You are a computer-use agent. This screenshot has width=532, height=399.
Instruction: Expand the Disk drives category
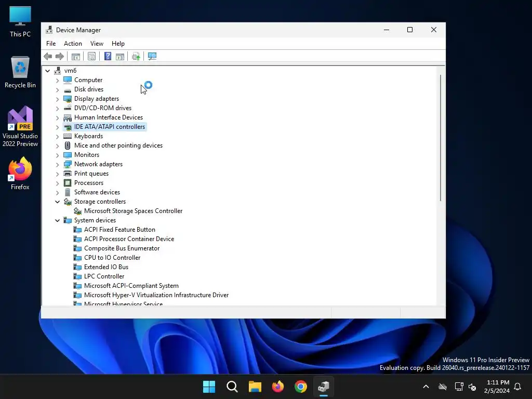[57, 89]
